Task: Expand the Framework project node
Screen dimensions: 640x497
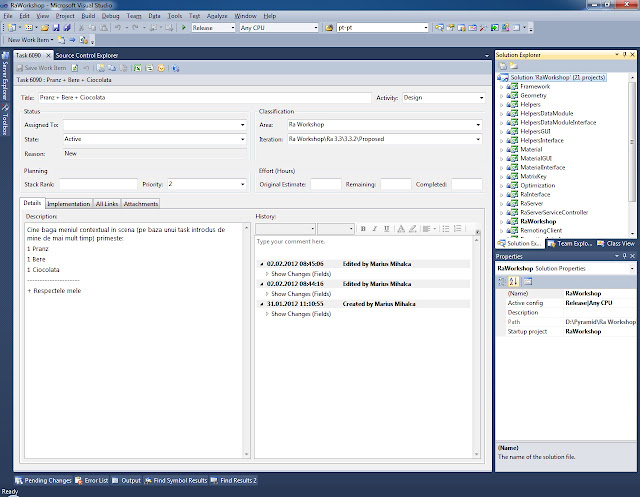Action: point(502,87)
